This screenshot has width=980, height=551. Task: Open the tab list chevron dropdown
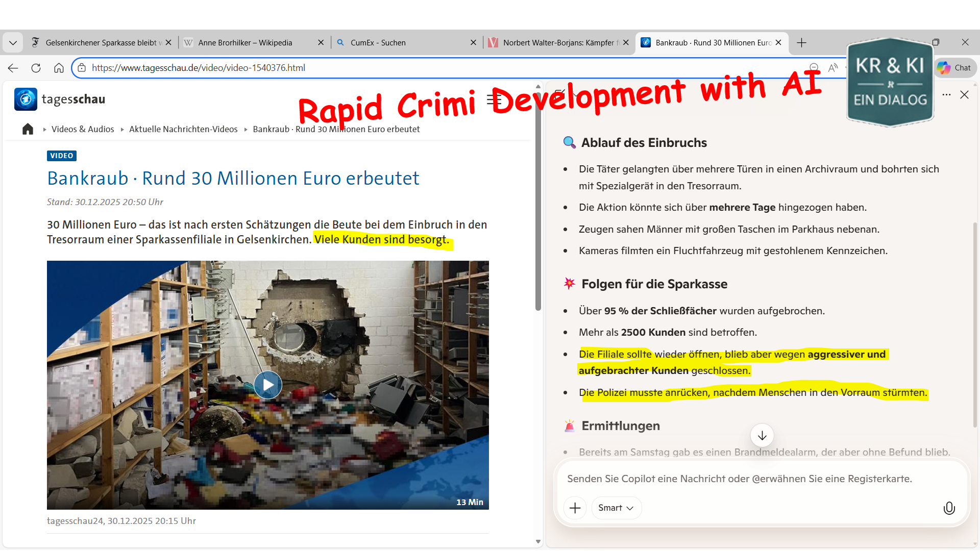pyautogui.click(x=13, y=43)
